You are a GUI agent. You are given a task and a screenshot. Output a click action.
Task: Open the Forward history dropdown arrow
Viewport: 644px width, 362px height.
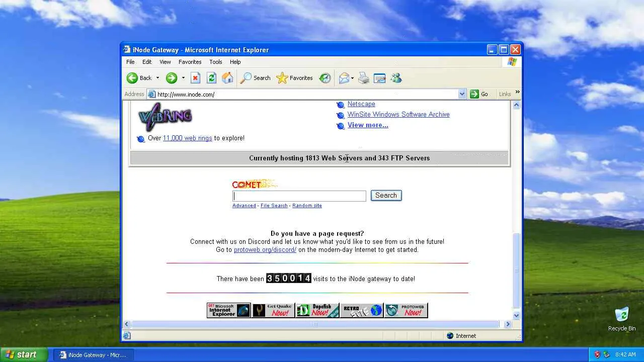click(x=183, y=78)
